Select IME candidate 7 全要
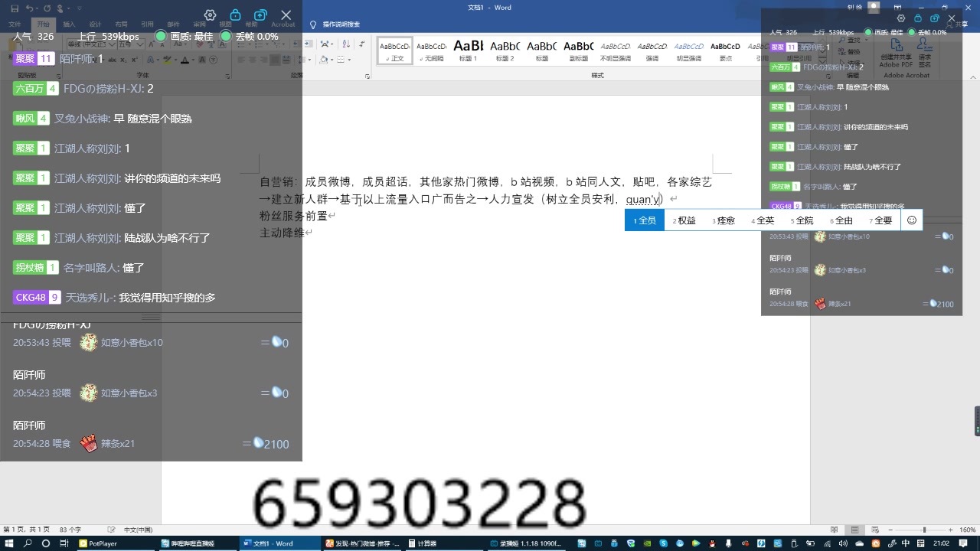Image resolution: width=980 pixels, height=551 pixels. pyautogui.click(x=880, y=220)
